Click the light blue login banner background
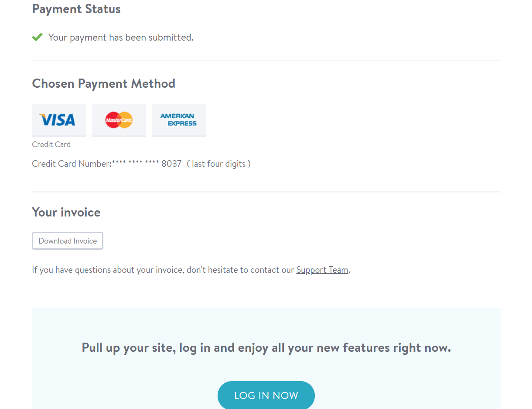 tap(266, 323)
